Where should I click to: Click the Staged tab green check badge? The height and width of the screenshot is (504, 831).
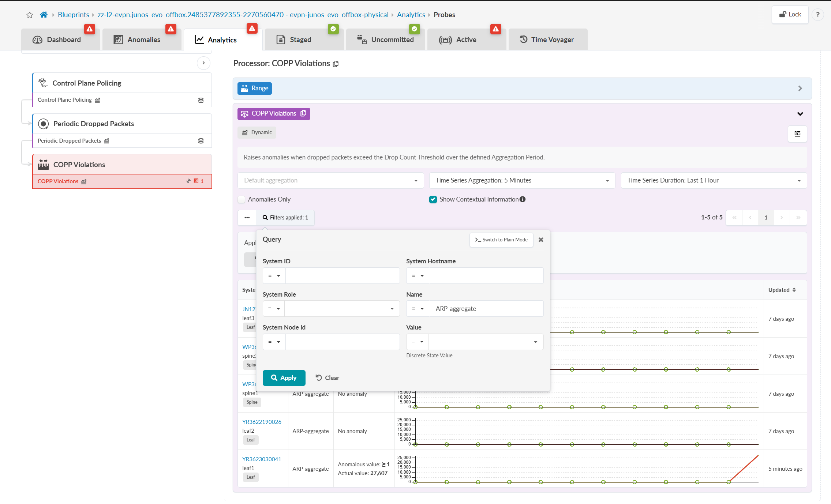(333, 29)
